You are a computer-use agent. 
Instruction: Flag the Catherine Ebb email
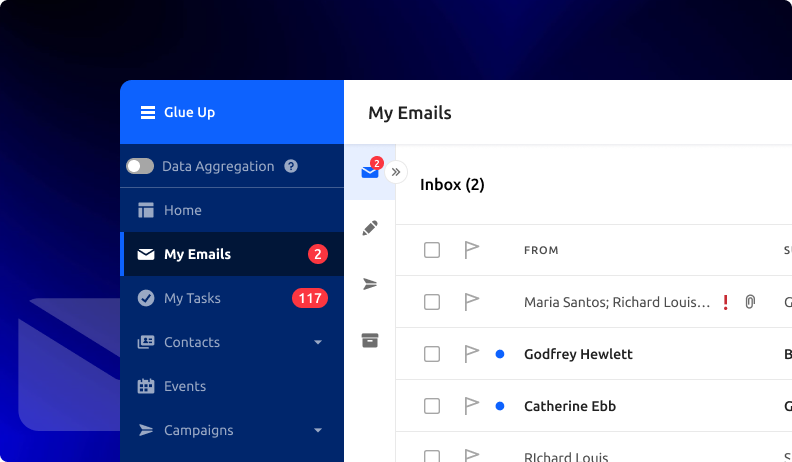472,405
